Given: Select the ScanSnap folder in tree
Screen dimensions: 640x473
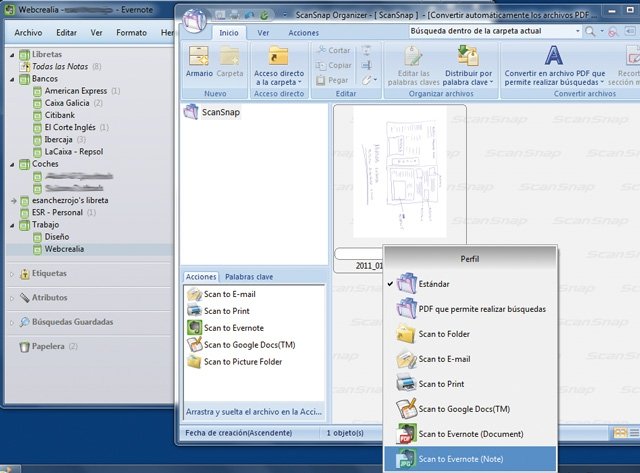Looking at the screenshot, I should pos(212,112).
